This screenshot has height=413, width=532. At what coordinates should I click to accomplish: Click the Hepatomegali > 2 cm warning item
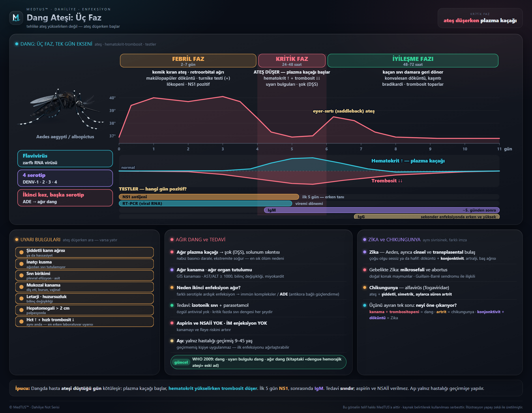85,310
